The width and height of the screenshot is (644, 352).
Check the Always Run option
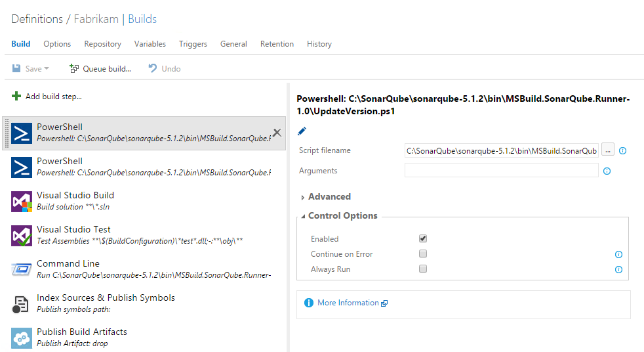423,269
